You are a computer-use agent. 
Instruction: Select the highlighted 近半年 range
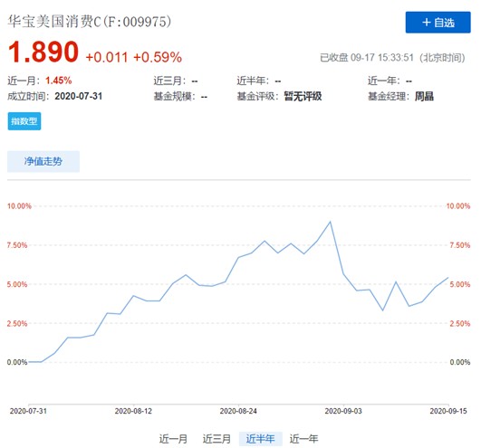tap(261, 439)
